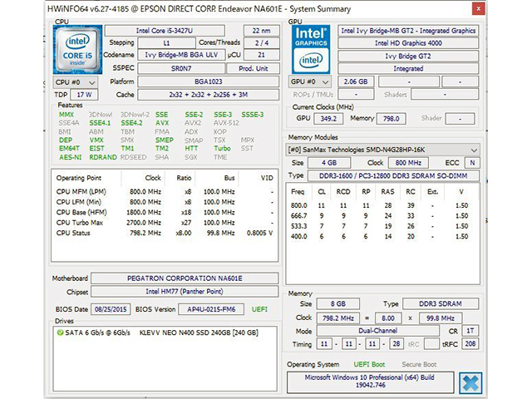The width and height of the screenshot is (532, 399).
Task: Click the module Size 4 GB field
Action: (329, 163)
